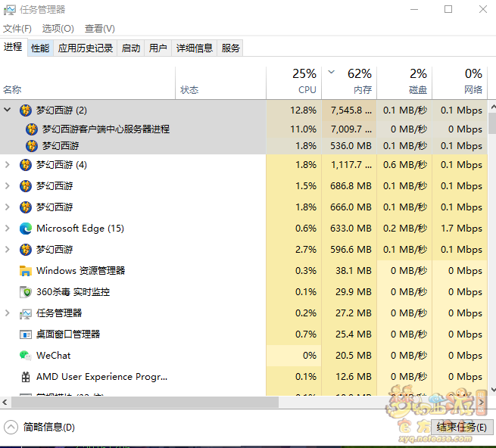Click the 梦幻西游客户端中心服务器进程 icon
Screen dimensions: 496x448
32,129
